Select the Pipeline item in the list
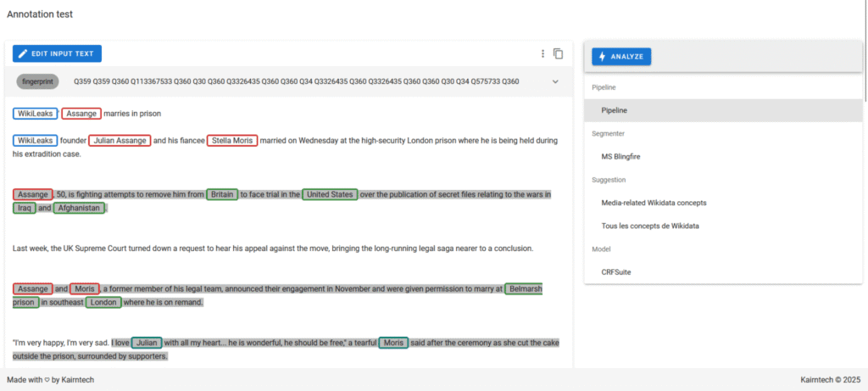The image size is (868, 391). [613, 110]
